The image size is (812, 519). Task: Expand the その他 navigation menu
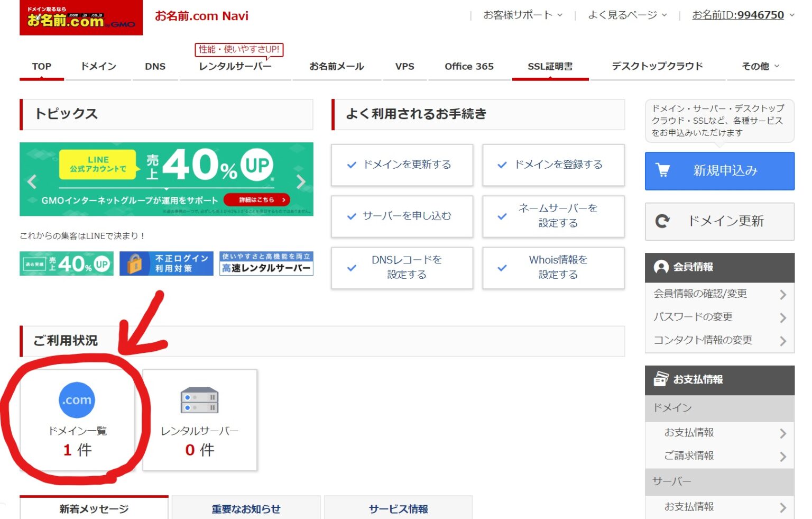[x=760, y=66]
